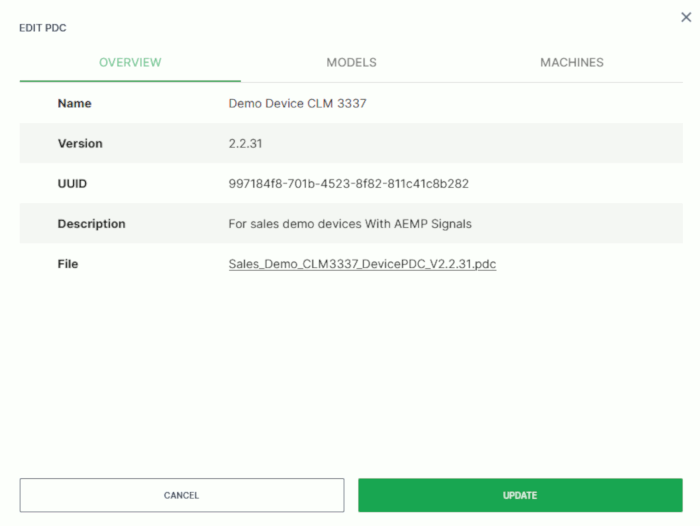700x526 pixels.
Task: Open the Models tab
Action: coord(351,62)
